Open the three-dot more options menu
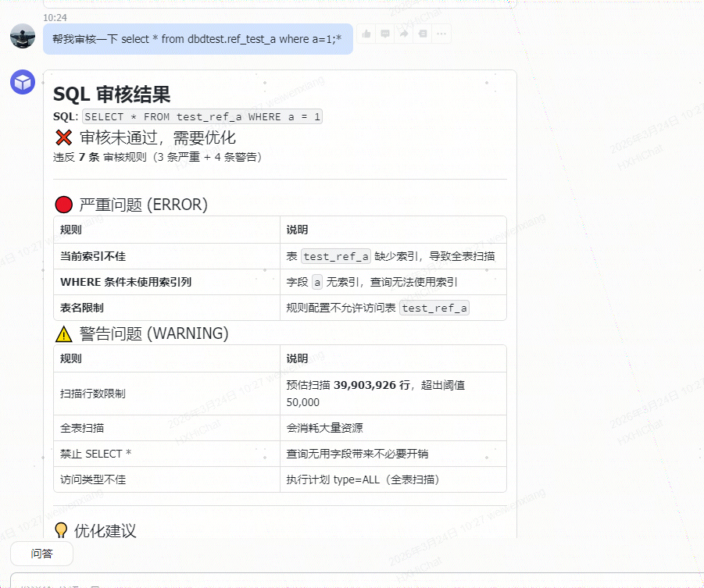The width and height of the screenshot is (704, 588). point(441,34)
